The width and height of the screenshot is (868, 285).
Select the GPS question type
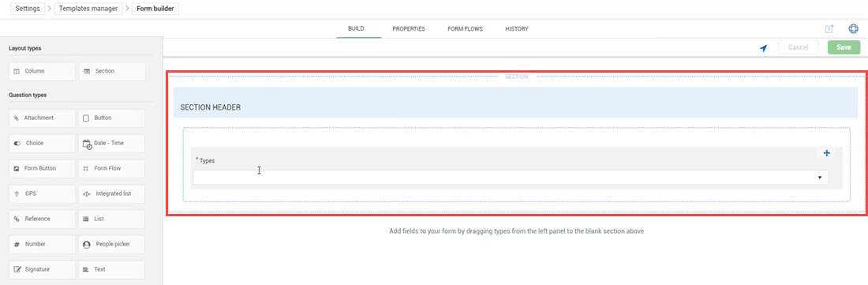42,194
